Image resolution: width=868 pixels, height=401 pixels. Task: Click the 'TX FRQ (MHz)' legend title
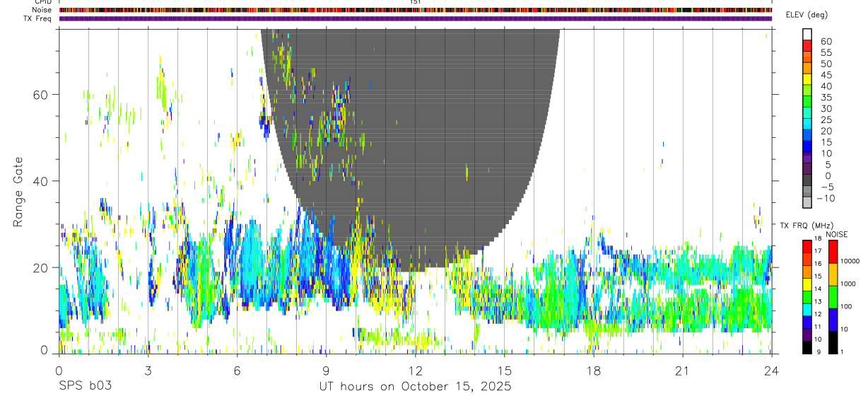tap(807, 225)
